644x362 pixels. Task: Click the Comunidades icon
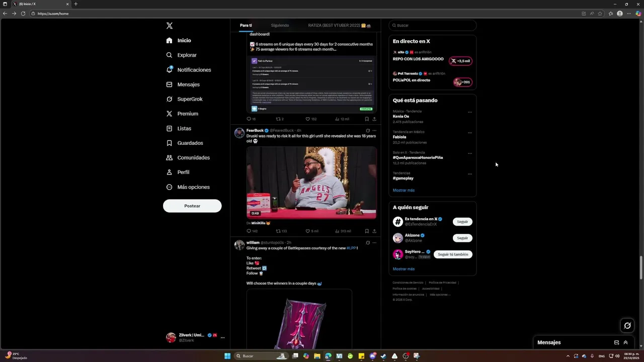tap(170, 157)
